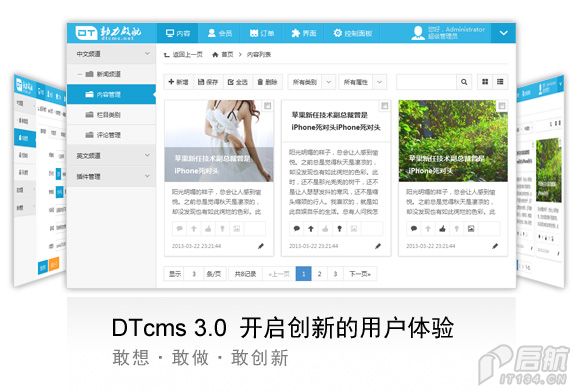
Task: Open the 界面 (Interface) top navigation tab
Action: (x=304, y=33)
